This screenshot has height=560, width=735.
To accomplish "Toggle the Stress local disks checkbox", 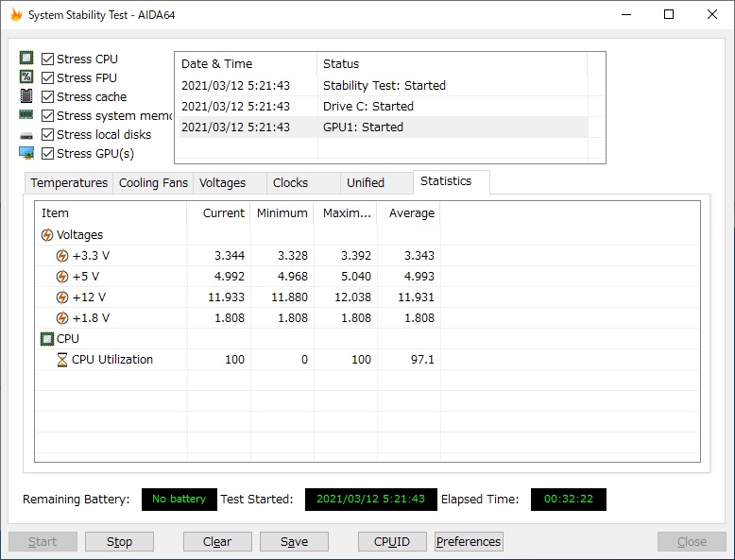I will pyautogui.click(x=48, y=134).
